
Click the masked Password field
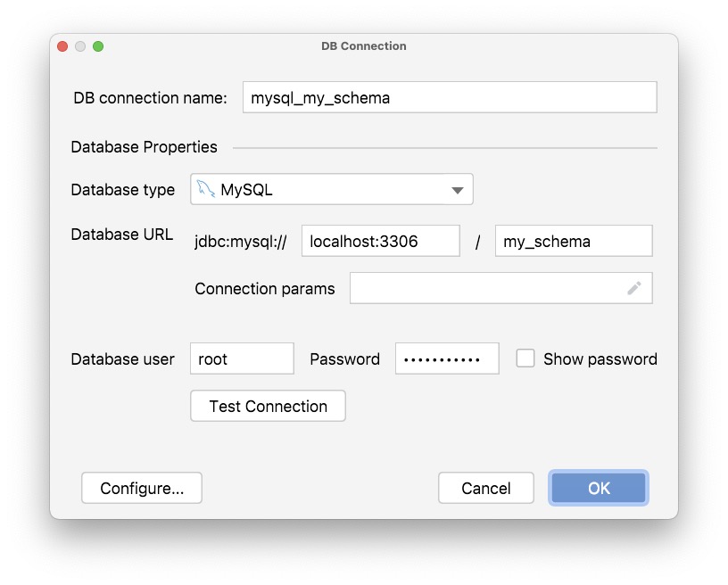pyautogui.click(x=446, y=358)
